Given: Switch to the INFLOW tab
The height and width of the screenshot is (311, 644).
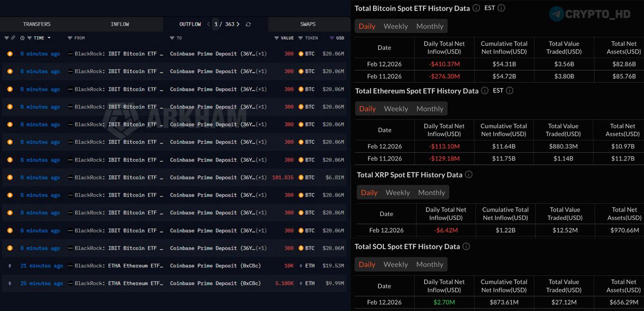Looking at the screenshot, I should [120, 24].
